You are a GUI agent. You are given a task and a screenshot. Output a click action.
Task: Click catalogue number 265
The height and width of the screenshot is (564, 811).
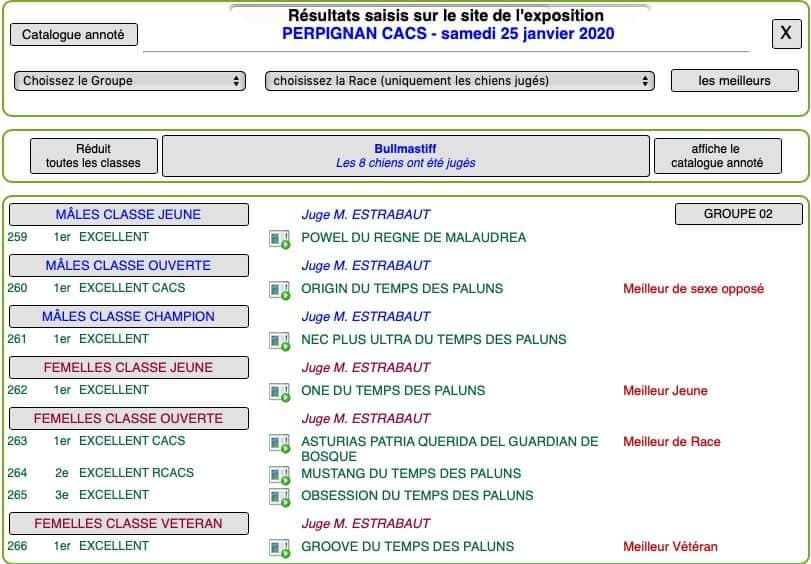pos(18,495)
